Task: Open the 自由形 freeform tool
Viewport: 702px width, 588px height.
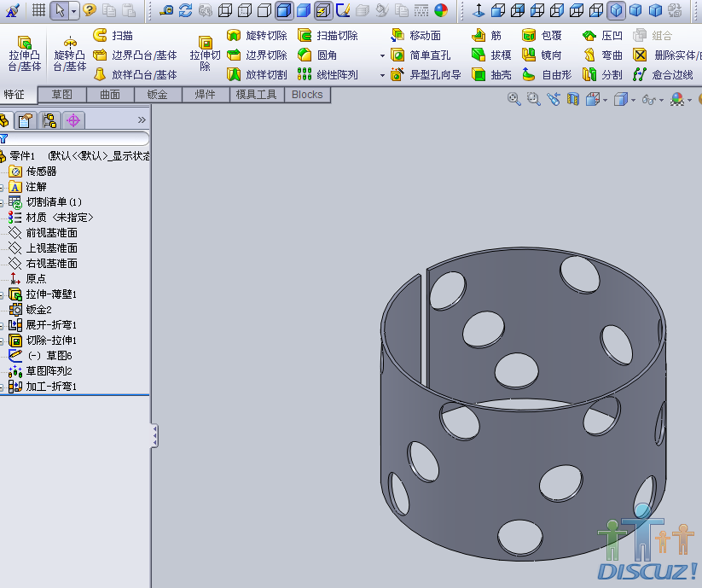Action: [x=547, y=74]
